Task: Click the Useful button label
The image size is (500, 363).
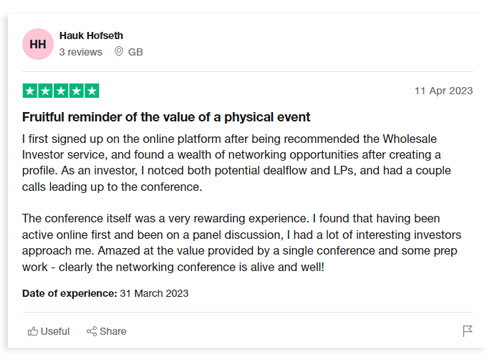Action: (x=55, y=331)
